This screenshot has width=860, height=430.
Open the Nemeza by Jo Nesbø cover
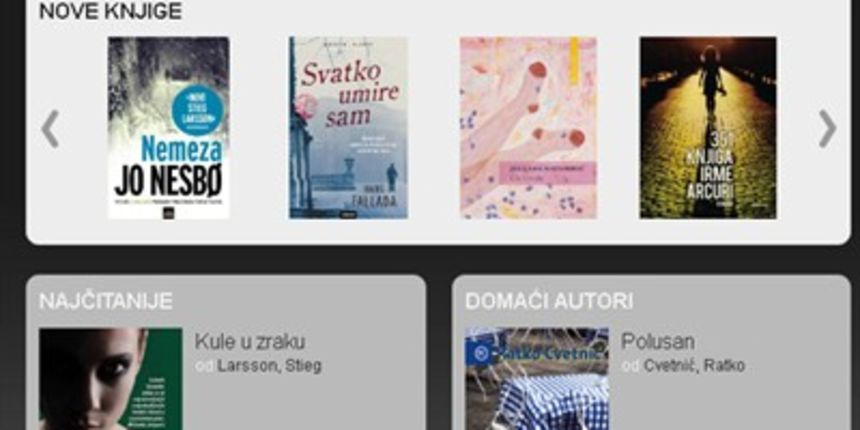[168, 128]
